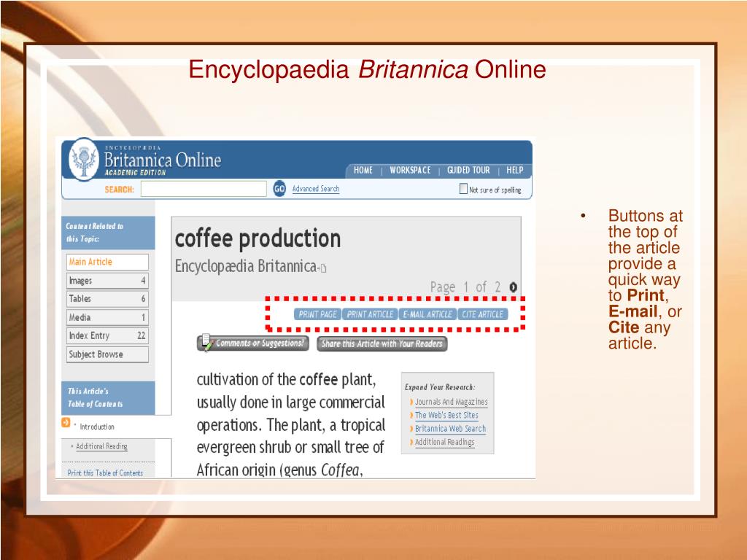Click the PRINT PAGE button
This screenshot has height=560, width=747.
click(x=318, y=314)
